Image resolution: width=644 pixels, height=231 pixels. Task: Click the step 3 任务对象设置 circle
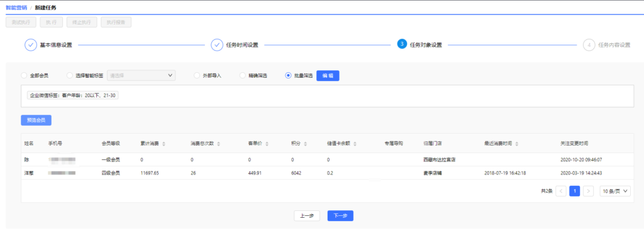(402, 44)
